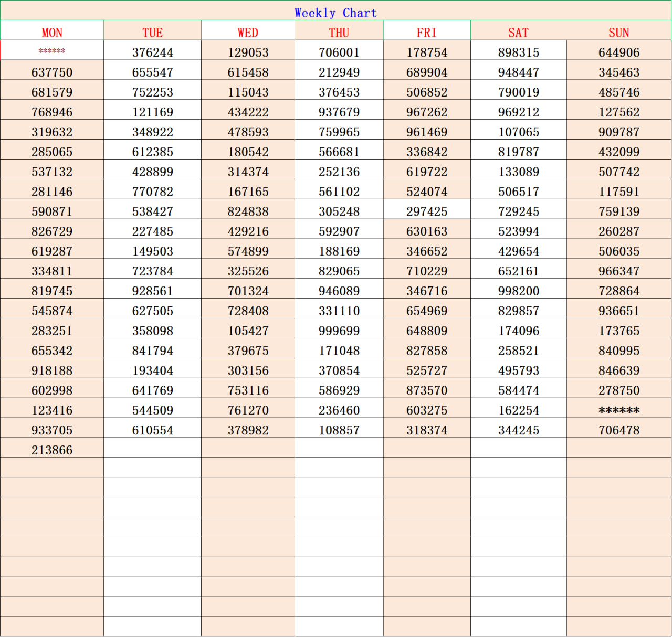
Task: Select the SUN column header
Action: coord(618,32)
